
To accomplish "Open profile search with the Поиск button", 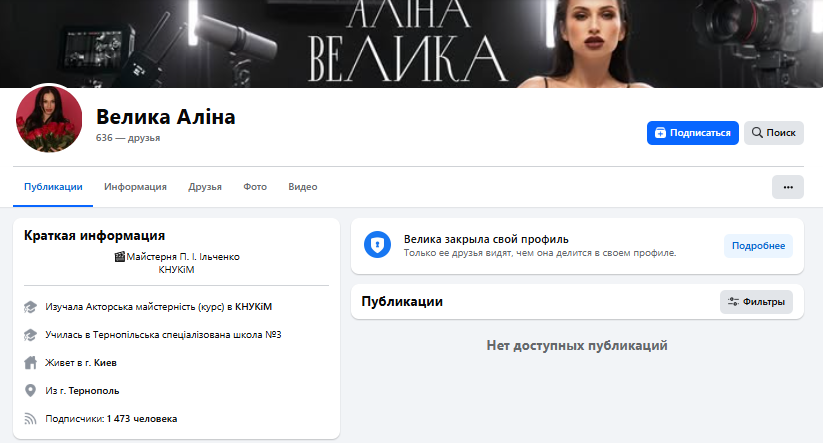I will (x=773, y=133).
